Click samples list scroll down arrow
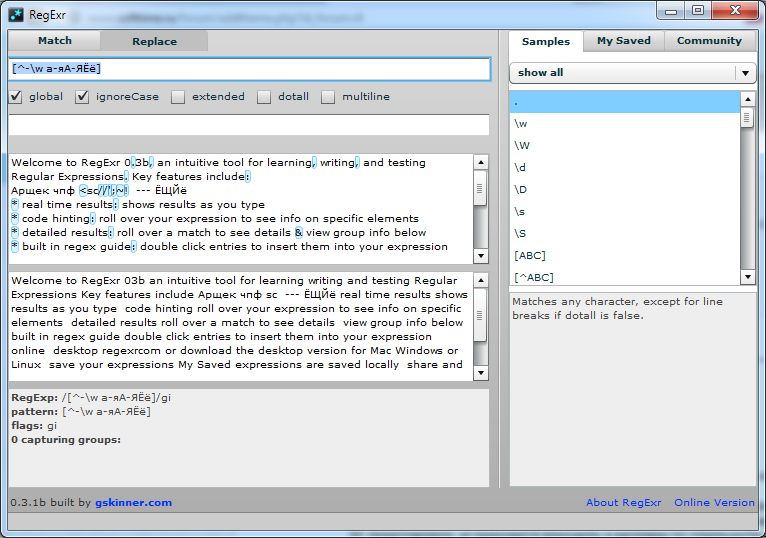 [x=748, y=277]
